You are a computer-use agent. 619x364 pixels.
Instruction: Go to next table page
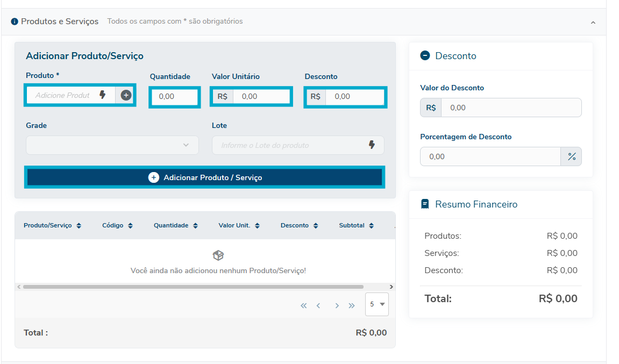(337, 305)
